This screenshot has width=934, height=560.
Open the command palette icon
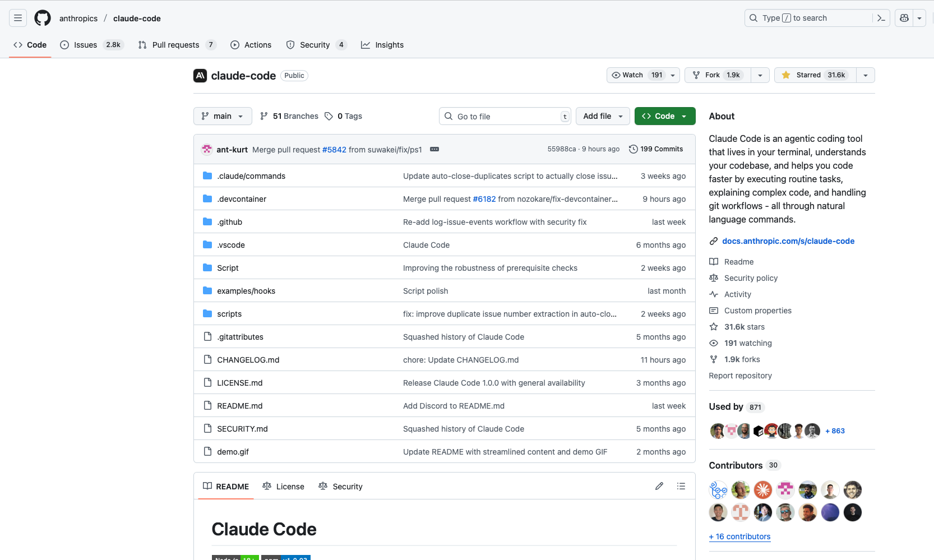coord(881,18)
